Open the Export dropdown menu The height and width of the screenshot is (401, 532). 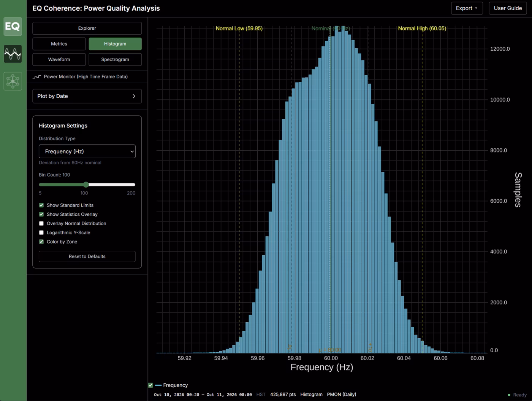(467, 8)
